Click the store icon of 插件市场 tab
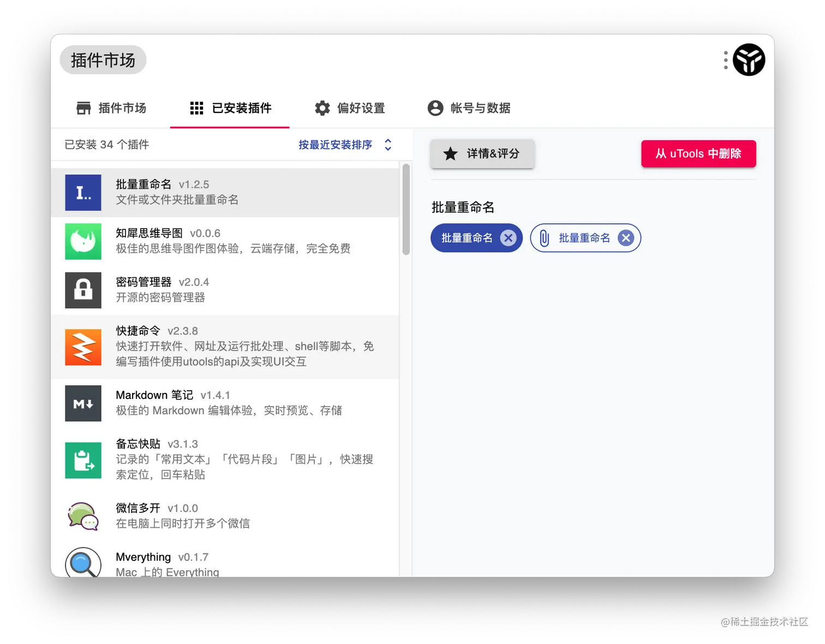 click(x=83, y=108)
